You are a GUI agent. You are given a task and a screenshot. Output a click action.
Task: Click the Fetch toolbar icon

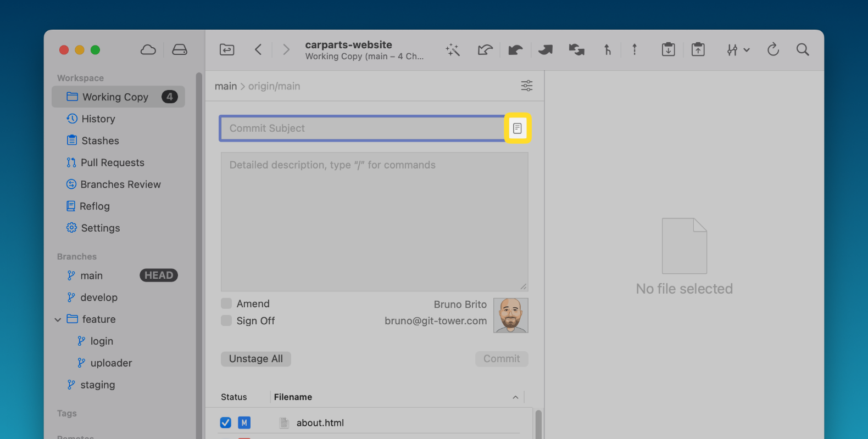(x=486, y=50)
